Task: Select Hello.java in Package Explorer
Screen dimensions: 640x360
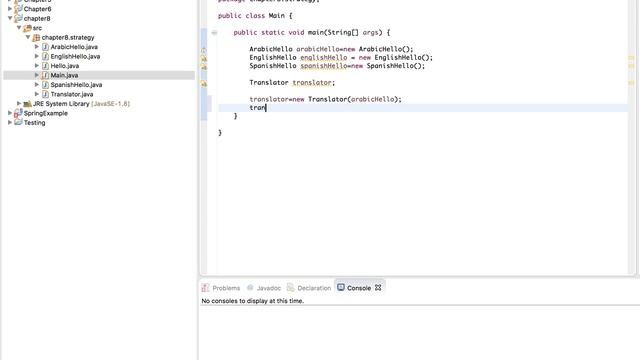Action: 64,66
